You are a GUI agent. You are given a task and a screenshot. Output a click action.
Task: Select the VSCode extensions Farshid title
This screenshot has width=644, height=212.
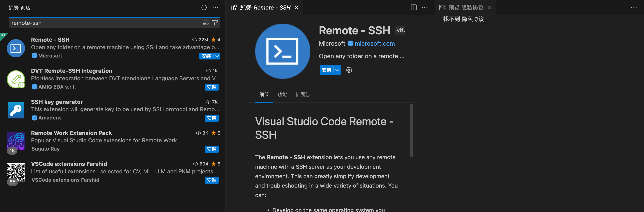point(69,164)
